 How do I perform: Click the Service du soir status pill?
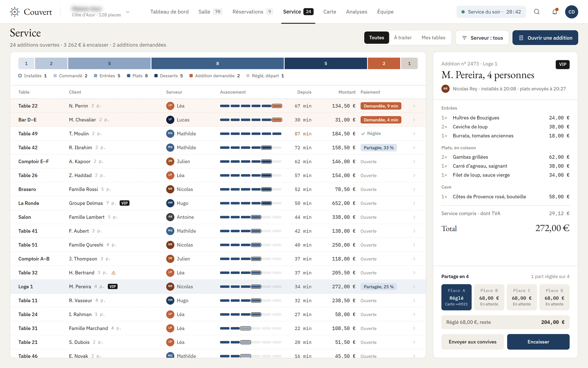pyautogui.click(x=491, y=12)
